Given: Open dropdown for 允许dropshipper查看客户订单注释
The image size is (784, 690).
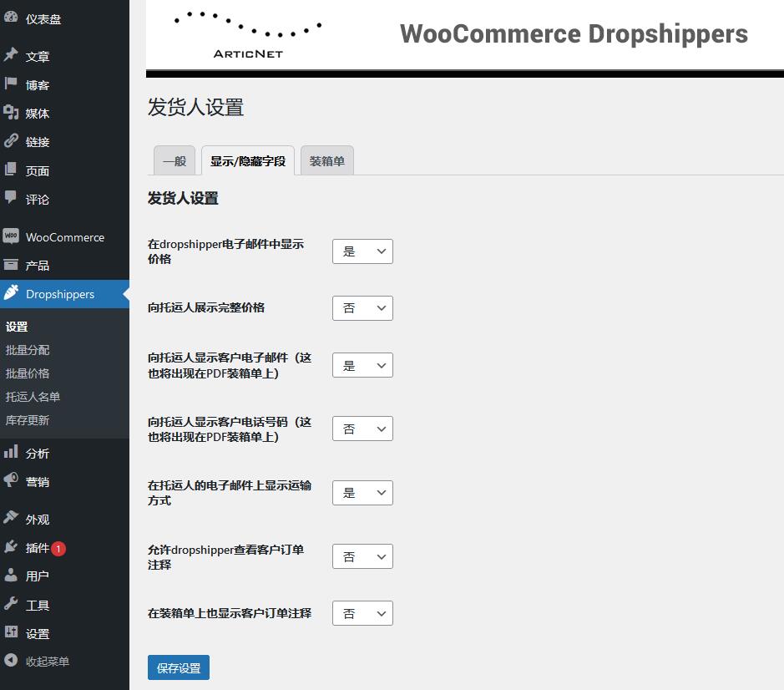Looking at the screenshot, I should (x=362, y=556).
